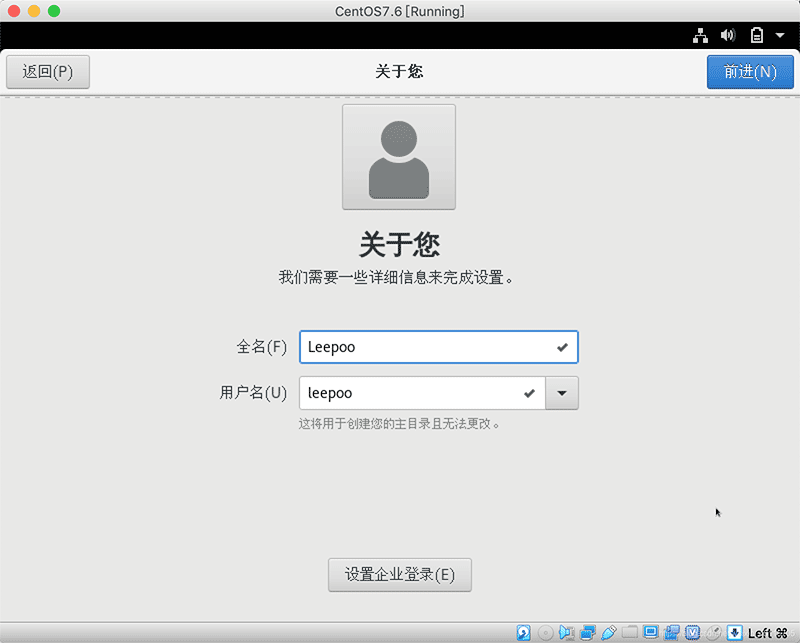
Task: Click the gray avatar placeholder image
Action: 399,156
